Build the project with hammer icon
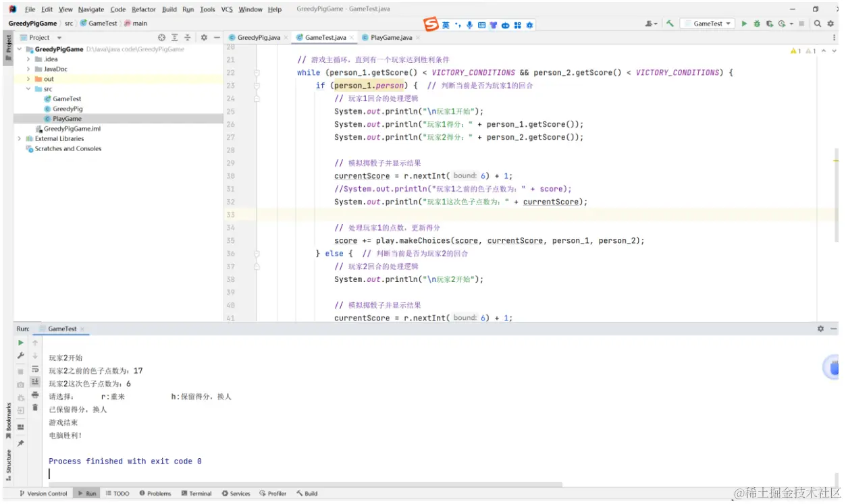The height and width of the screenshot is (504, 846). click(x=670, y=24)
